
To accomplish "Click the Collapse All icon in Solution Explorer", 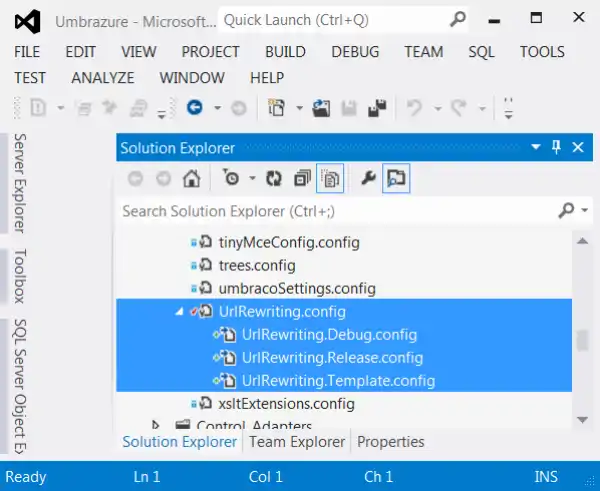I will click(302, 178).
